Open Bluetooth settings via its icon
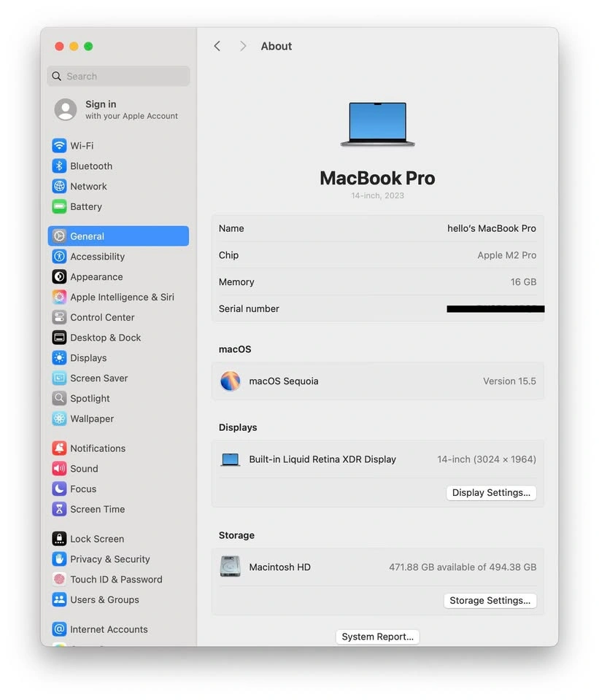 [x=59, y=166]
